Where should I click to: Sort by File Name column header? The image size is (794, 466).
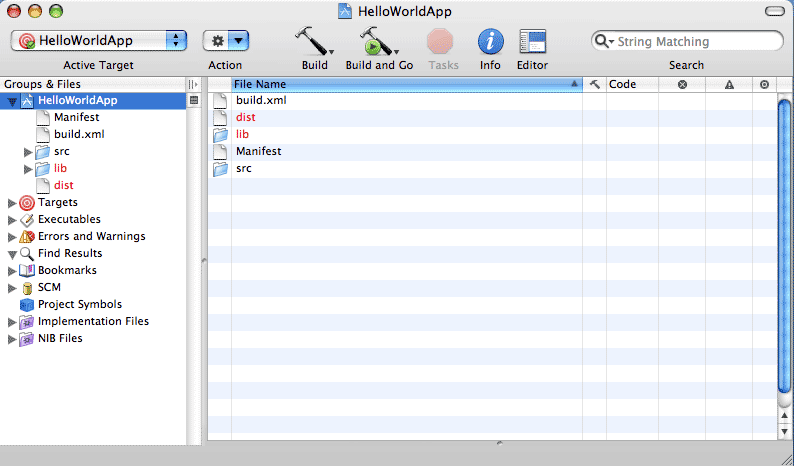pyautogui.click(x=400, y=85)
